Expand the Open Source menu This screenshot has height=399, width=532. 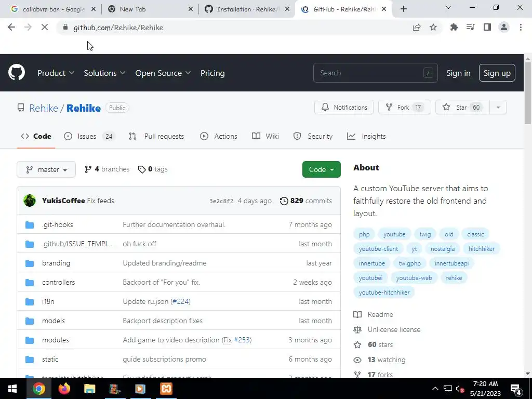point(163,73)
